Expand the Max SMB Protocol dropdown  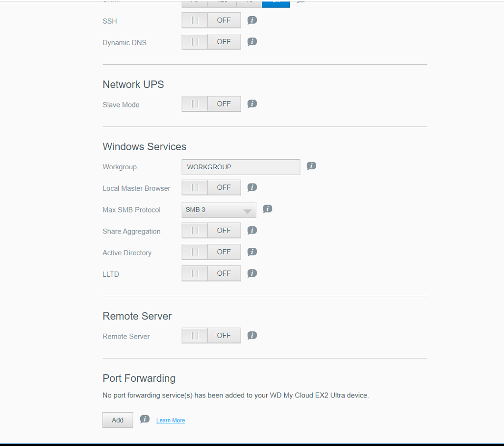219,210
